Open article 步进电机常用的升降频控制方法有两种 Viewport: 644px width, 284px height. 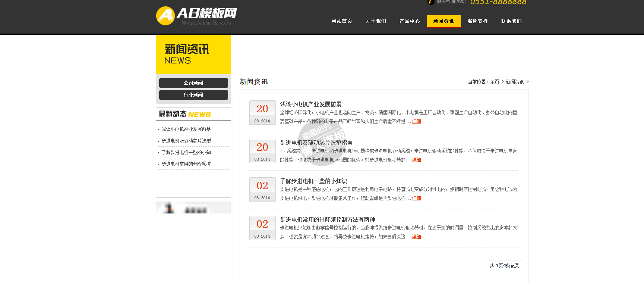click(327, 219)
